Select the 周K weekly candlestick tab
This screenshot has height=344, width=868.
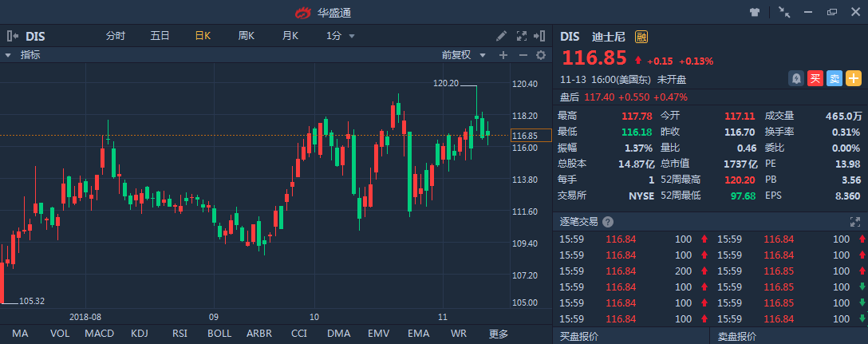coord(247,36)
